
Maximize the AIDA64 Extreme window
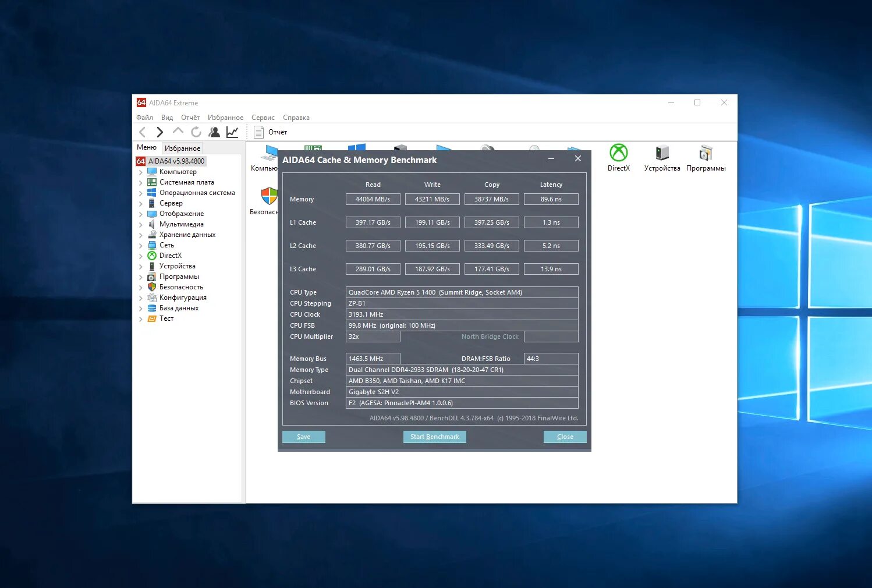point(697,103)
